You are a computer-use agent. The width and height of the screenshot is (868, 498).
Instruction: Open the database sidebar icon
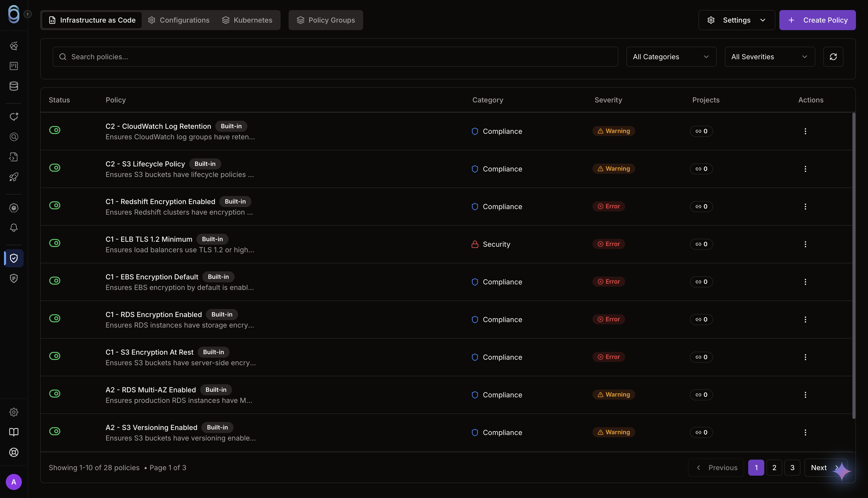14,86
